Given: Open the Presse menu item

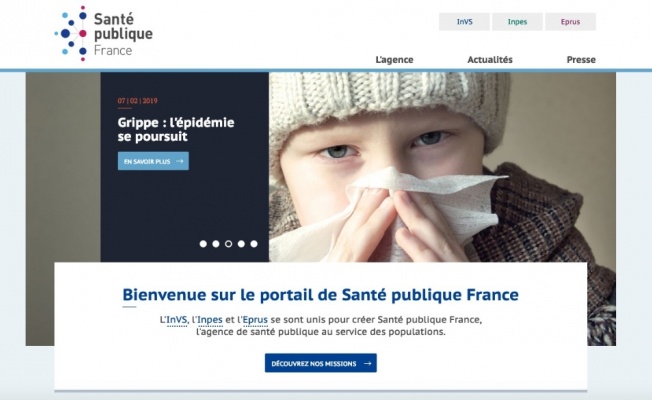Looking at the screenshot, I should point(581,60).
